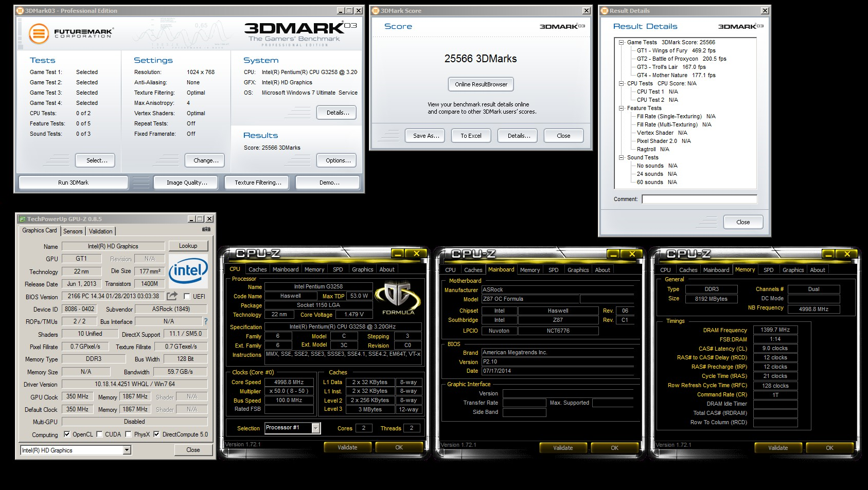Click Validate in the first CPU-Z window
The width and height of the screenshot is (868, 490).
[x=347, y=447]
